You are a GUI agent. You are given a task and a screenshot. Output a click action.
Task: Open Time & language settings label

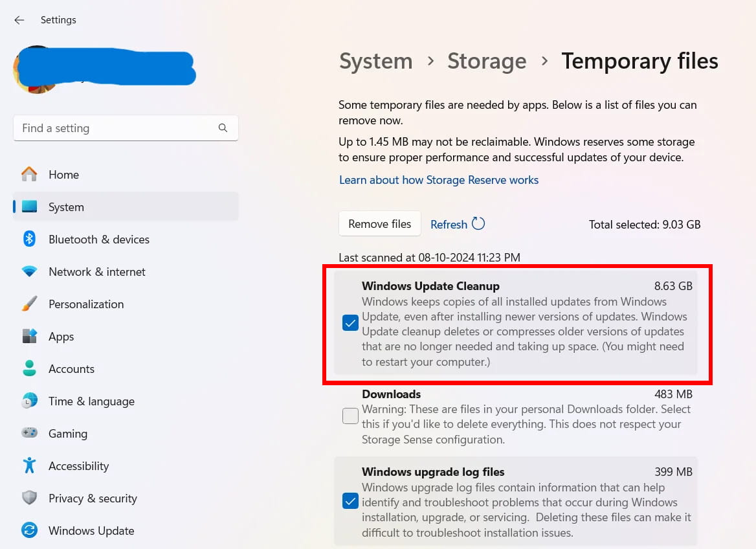click(92, 401)
